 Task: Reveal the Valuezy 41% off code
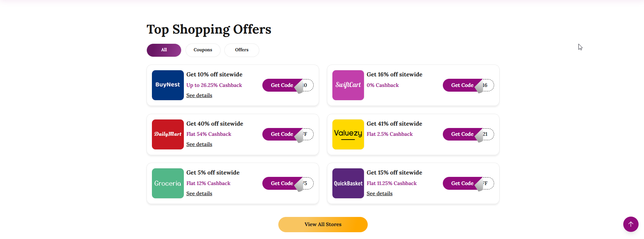pyautogui.click(x=462, y=134)
